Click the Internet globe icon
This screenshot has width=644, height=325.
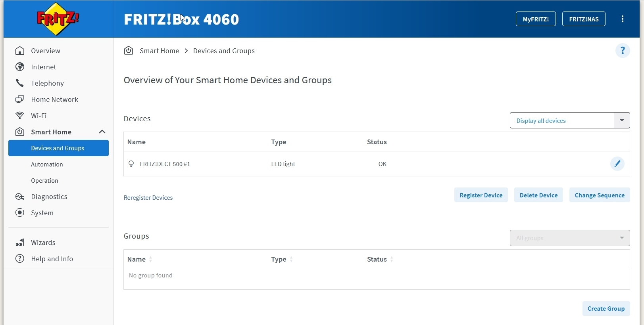point(20,67)
